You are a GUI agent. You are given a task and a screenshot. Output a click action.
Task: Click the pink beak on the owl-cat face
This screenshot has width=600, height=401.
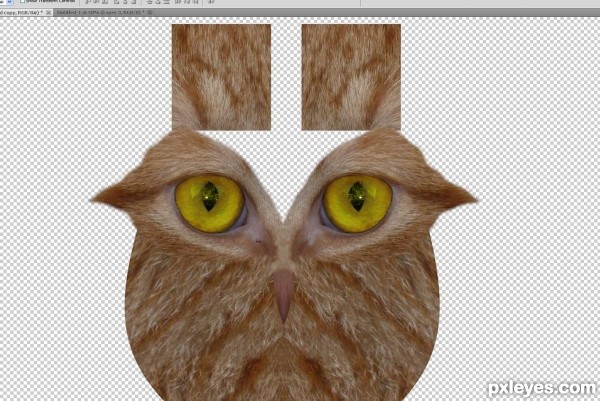pos(284,295)
